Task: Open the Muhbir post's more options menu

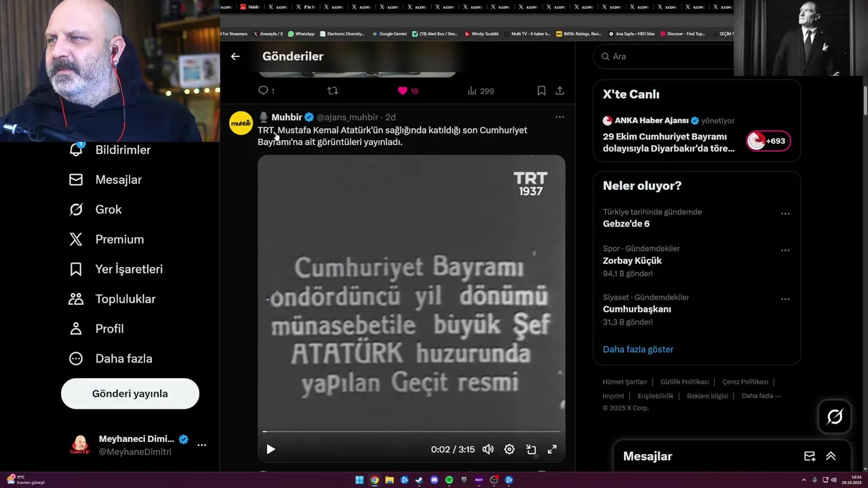Action: coord(559,117)
